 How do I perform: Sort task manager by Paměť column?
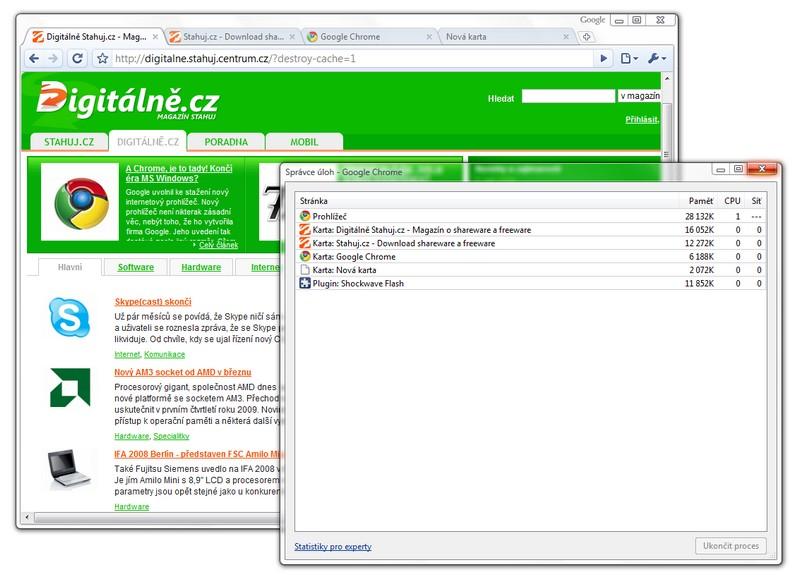click(700, 201)
